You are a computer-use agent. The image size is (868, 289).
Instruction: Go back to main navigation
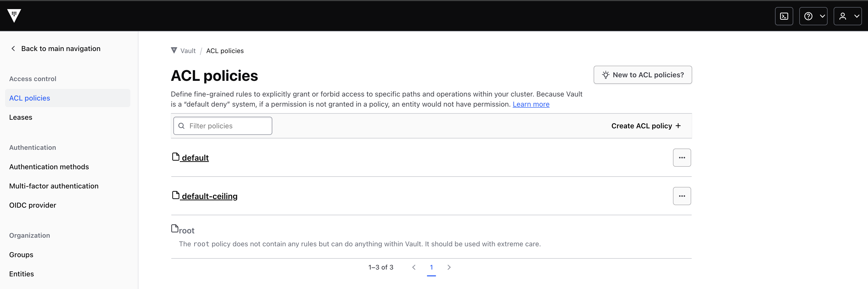(56, 49)
